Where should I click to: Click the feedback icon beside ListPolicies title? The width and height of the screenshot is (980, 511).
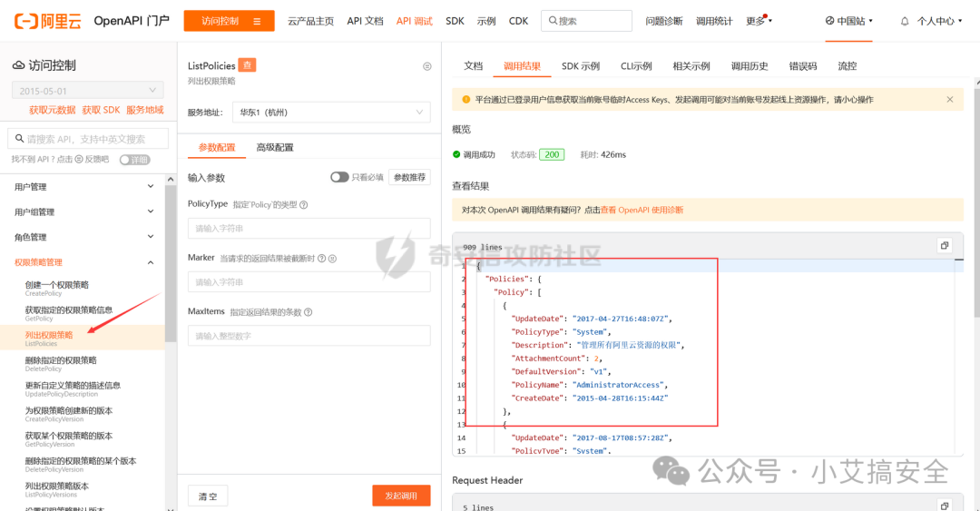(x=426, y=66)
